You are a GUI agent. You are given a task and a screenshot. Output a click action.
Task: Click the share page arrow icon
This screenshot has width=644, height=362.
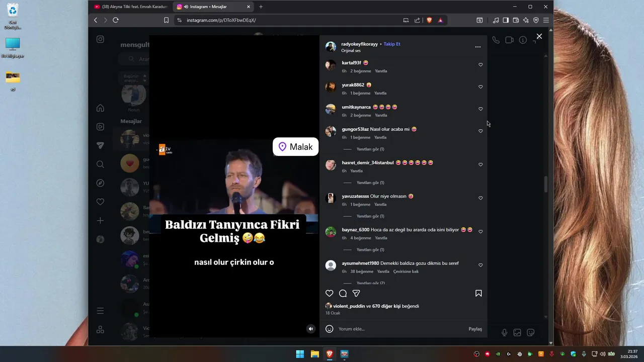pos(417,20)
